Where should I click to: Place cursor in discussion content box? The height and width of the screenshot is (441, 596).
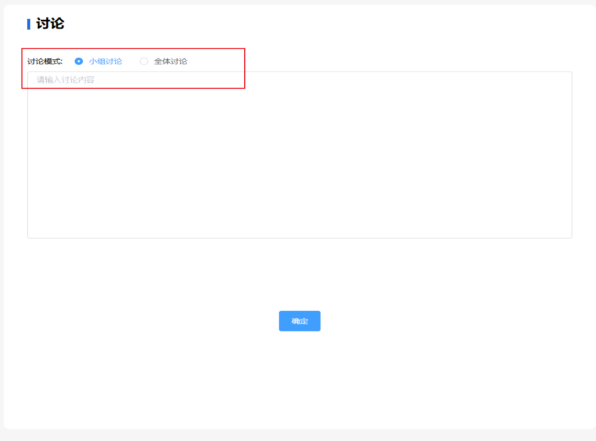click(300, 155)
